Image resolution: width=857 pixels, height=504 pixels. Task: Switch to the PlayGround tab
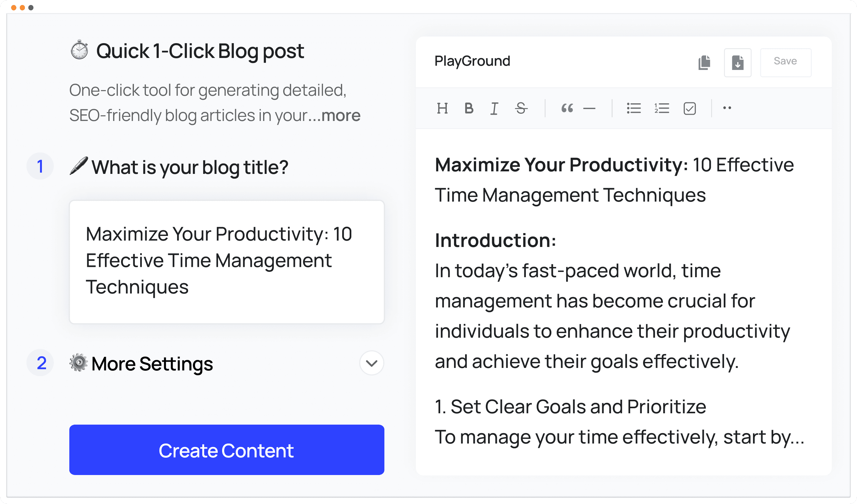click(472, 61)
